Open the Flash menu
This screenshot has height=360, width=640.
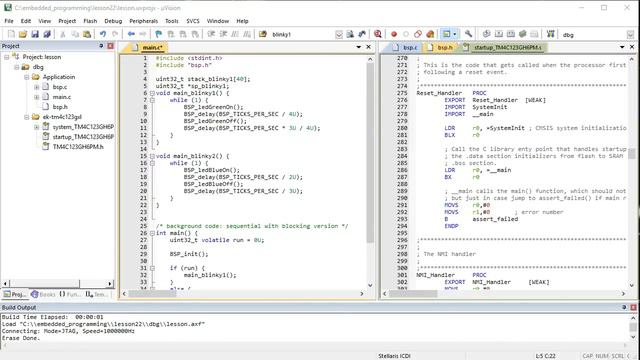click(x=90, y=21)
